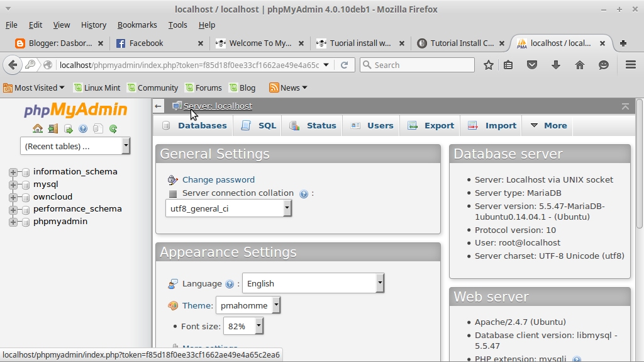Image resolution: width=644 pixels, height=362 pixels.
Task: Reload navigation panel green icon
Action: click(x=113, y=129)
